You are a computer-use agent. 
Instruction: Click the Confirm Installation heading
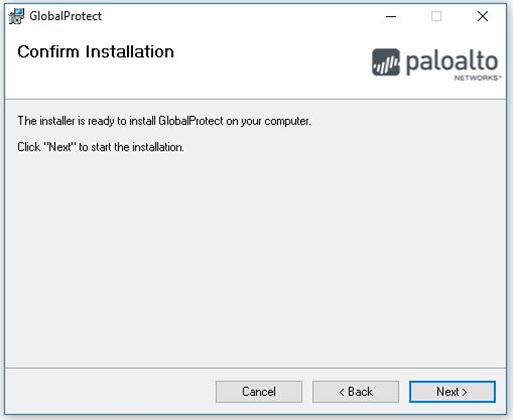[96, 52]
